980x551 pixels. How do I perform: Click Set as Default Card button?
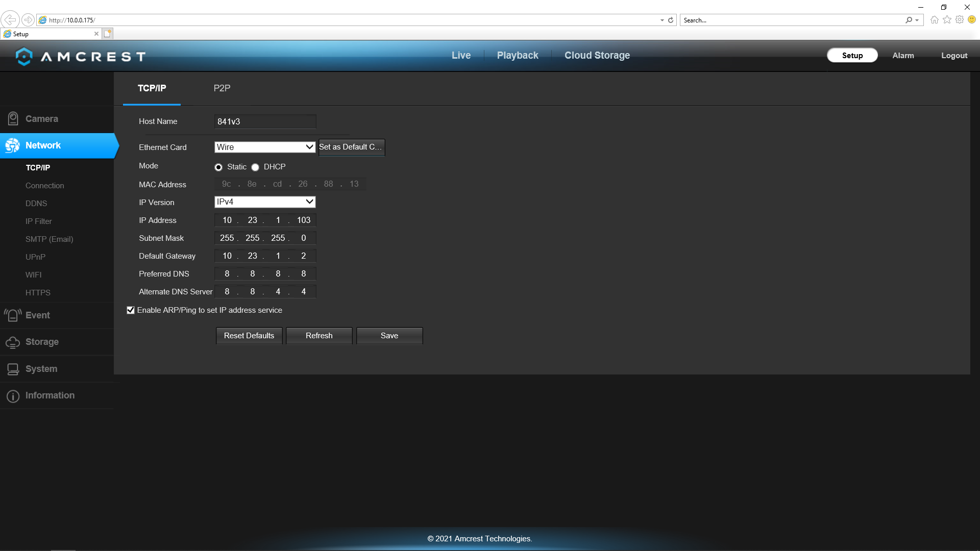click(351, 147)
